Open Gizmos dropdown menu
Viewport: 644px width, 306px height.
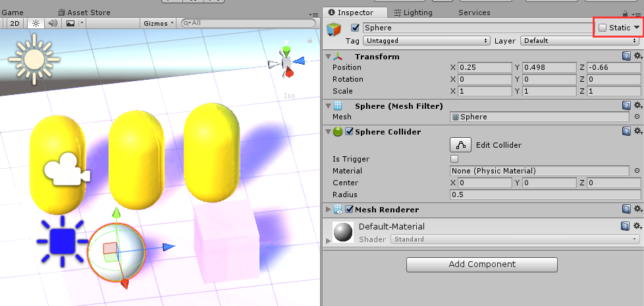pyautogui.click(x=159, y=24)
